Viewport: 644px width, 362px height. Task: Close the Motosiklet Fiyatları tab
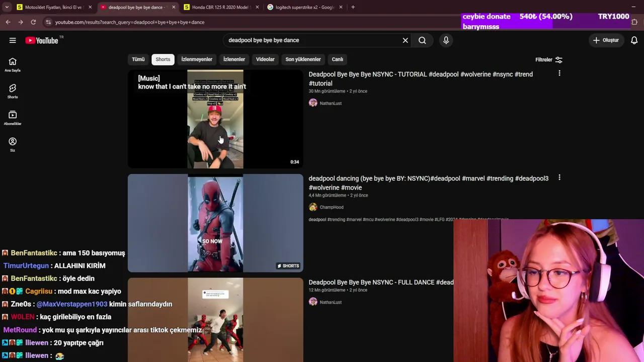point(90,7)
